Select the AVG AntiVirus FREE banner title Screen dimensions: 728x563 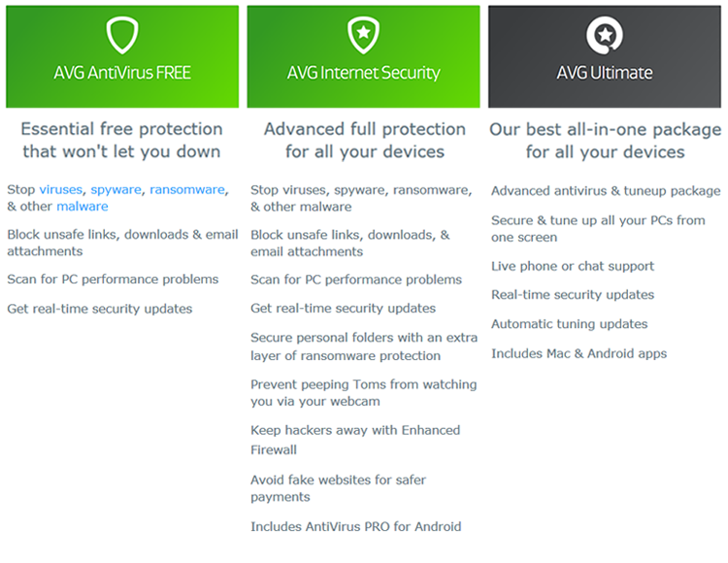122,73
